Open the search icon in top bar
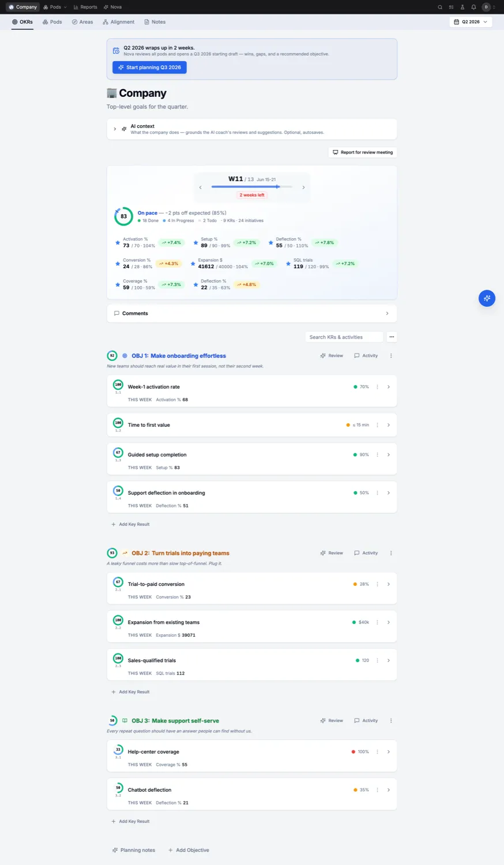The image size is (504, 865). (x=440, y=7)
